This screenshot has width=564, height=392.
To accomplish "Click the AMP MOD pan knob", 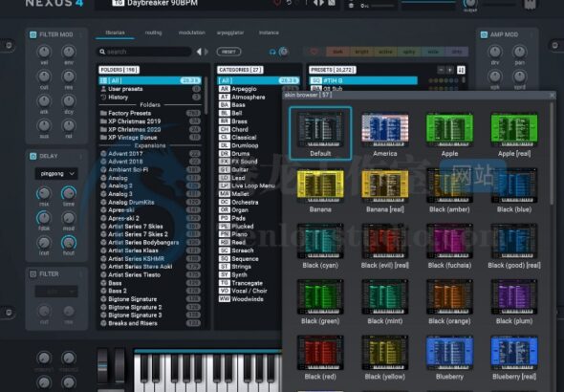I will click(519, 52).
